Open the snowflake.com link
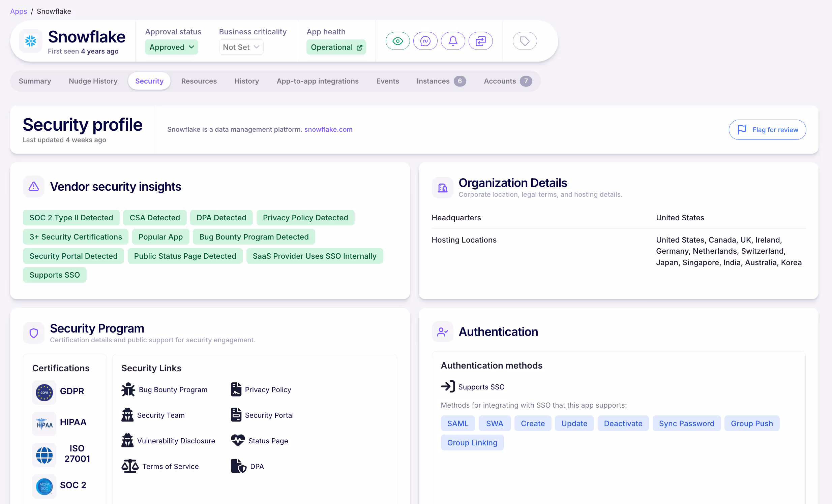Screen dimensions: 832x504 click(328, 130)
